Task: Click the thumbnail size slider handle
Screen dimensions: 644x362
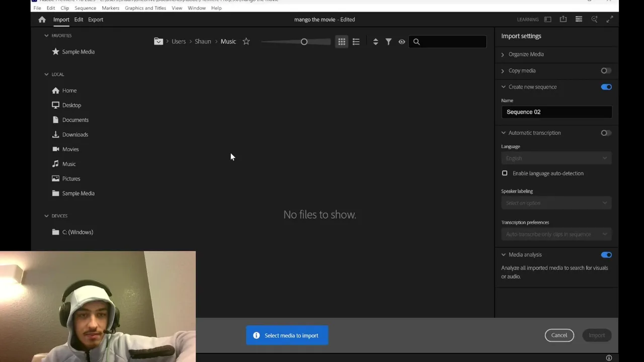Action: pyautogui.click(x=304, y=42)
